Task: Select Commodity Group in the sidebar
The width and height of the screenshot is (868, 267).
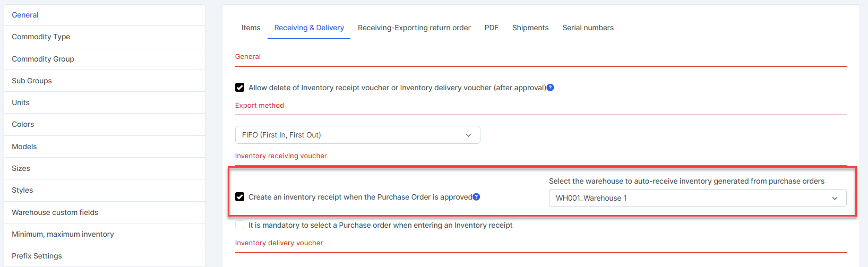Action: click(43, 59)
